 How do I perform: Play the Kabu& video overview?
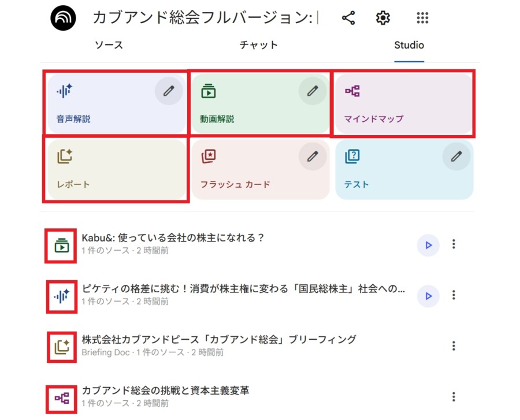428,245
